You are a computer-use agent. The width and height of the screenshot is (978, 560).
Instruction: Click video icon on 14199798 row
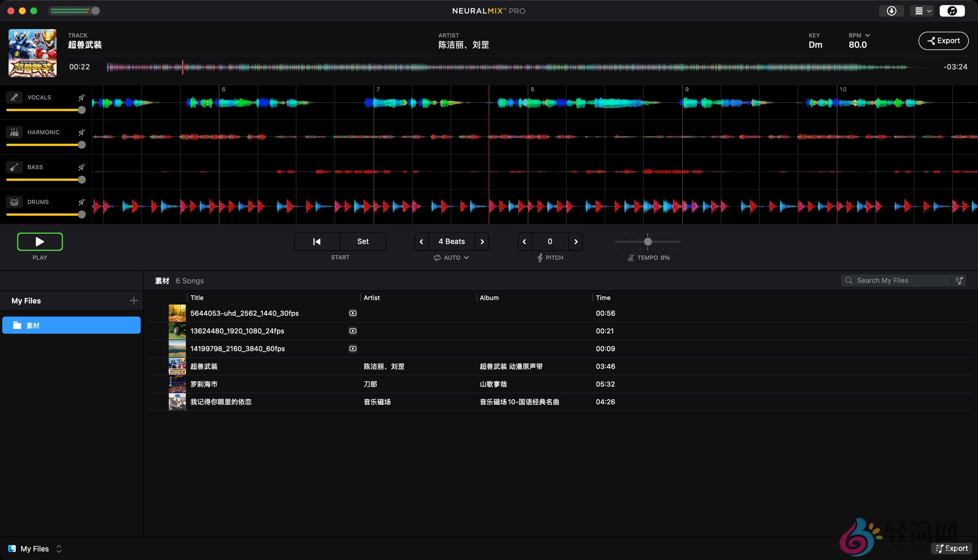[353, 349]
